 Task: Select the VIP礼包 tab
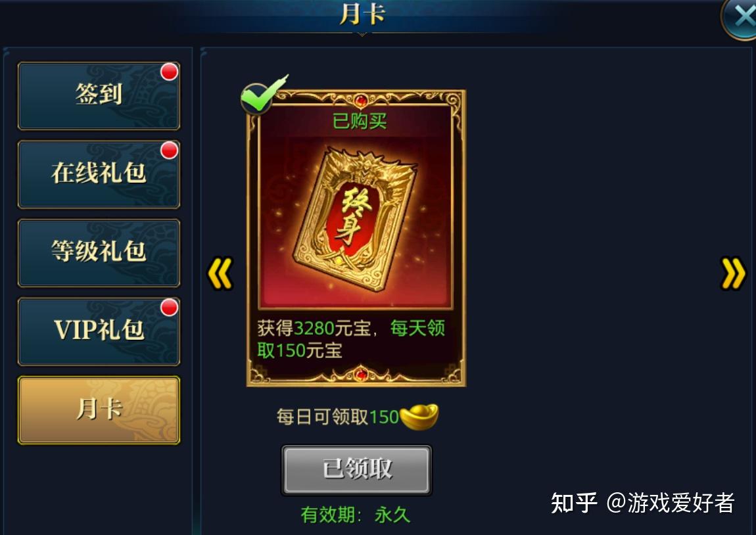point(99,331)
